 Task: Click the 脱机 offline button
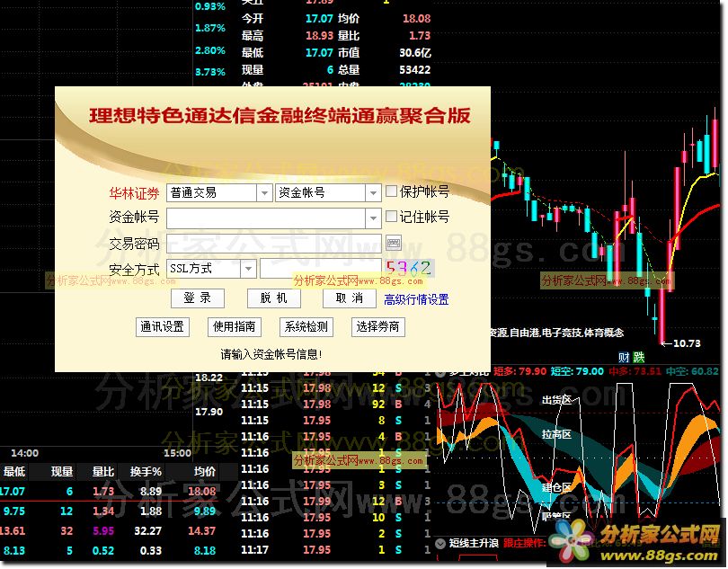coord(273,298)
